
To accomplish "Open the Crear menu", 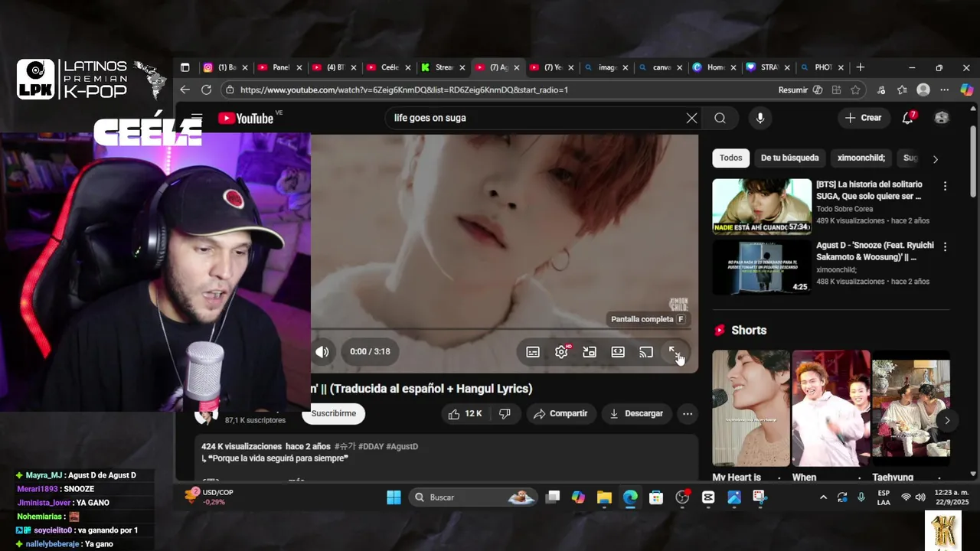I will (x=864, y=118).
